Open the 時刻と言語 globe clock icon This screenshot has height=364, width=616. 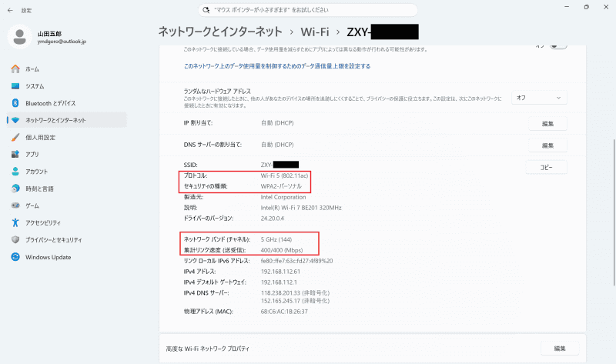(x=15, y=189)
